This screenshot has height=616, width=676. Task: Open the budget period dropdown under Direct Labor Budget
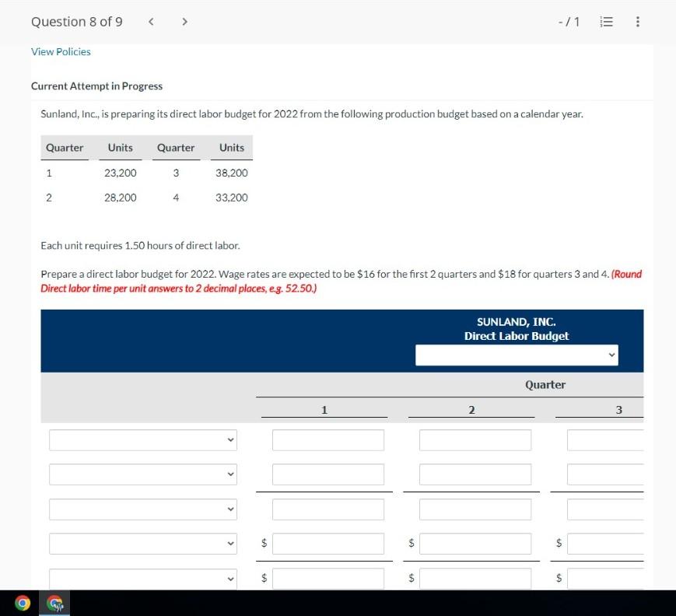pyautogui.click(x=517, y=355)
